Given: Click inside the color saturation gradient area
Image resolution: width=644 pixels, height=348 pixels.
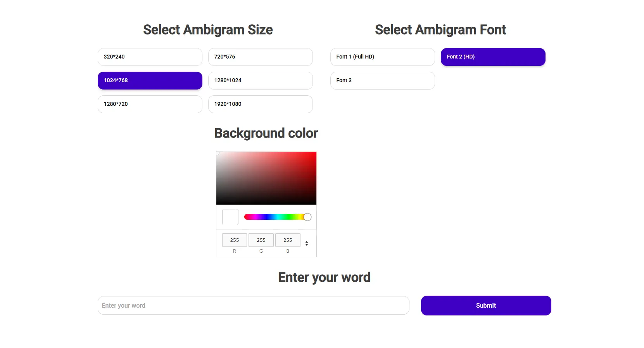Looking at the screenshot, I should point(266,178).
